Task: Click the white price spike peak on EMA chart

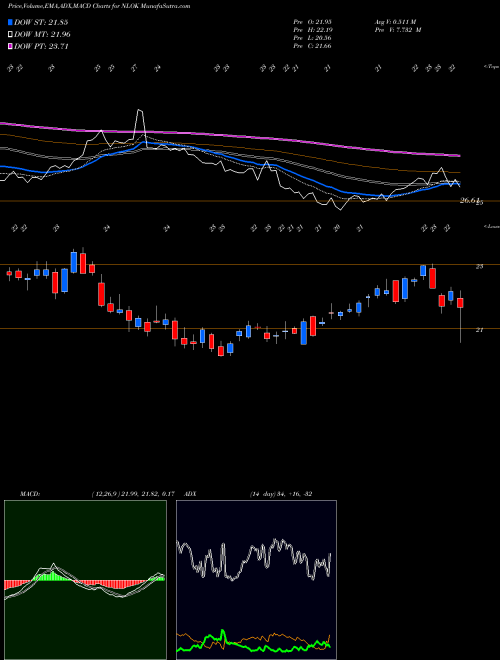Action: click(x=140, y=111)
